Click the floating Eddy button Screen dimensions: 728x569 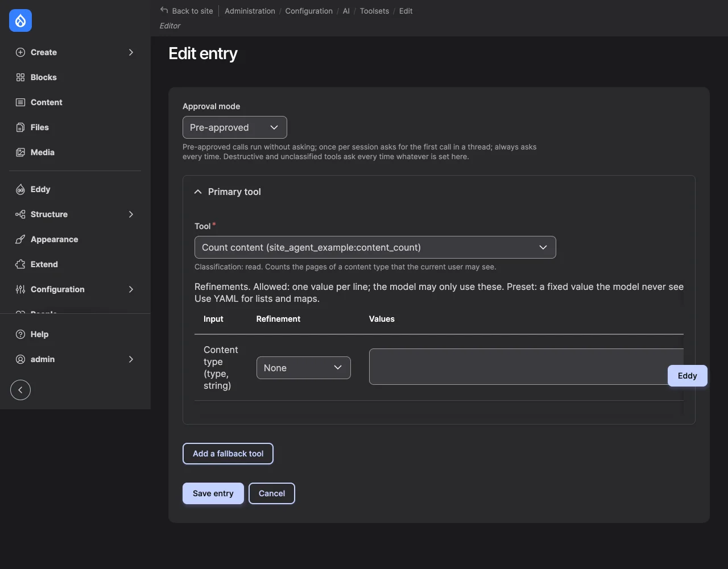pyautogui.click(x=688, y=376)
